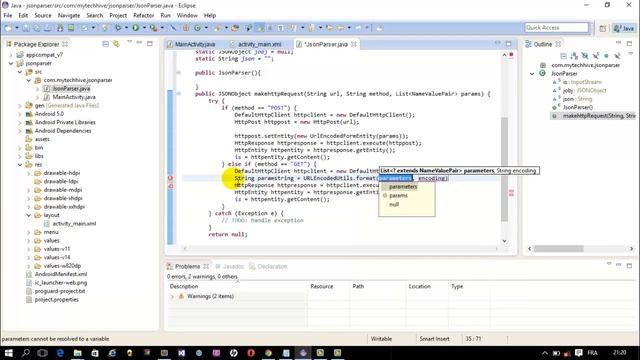Toggle Hide Local Types in Outline
This screenshot has width=640, height=360.
click(617, 56)
